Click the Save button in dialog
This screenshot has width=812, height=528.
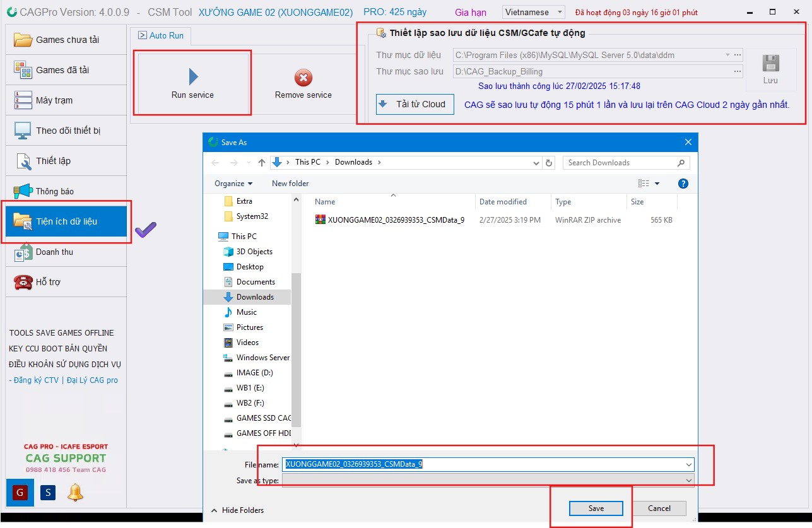(596, 508)
